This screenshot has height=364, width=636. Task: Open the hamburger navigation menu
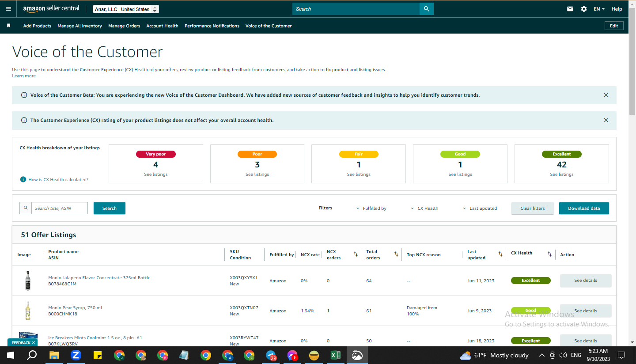8,9
